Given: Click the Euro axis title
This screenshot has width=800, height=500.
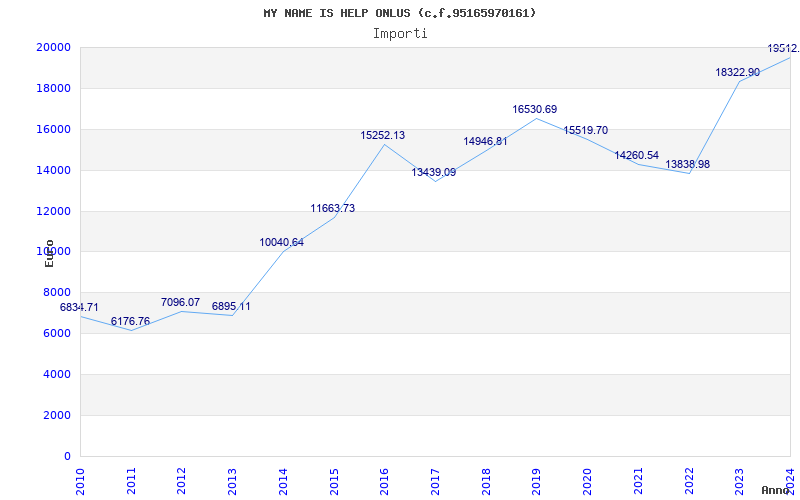Looking at the screenshot, I should click(49, 253).
